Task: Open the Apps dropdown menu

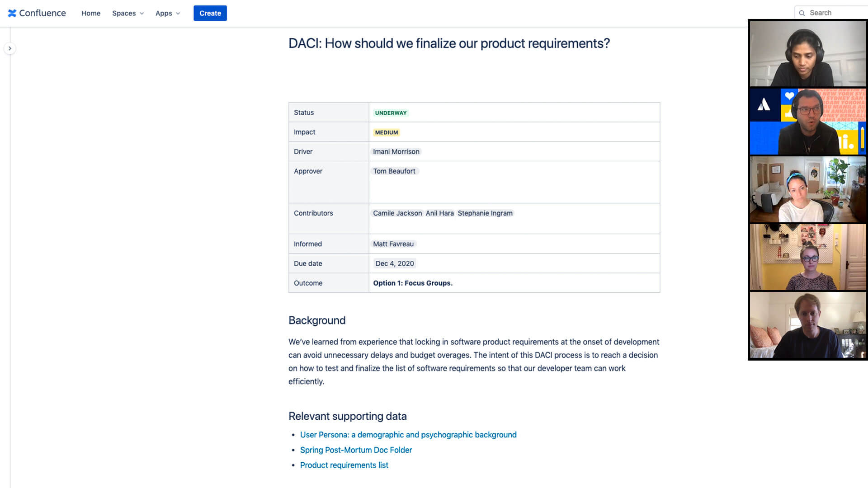Action: tap(168, 13)
